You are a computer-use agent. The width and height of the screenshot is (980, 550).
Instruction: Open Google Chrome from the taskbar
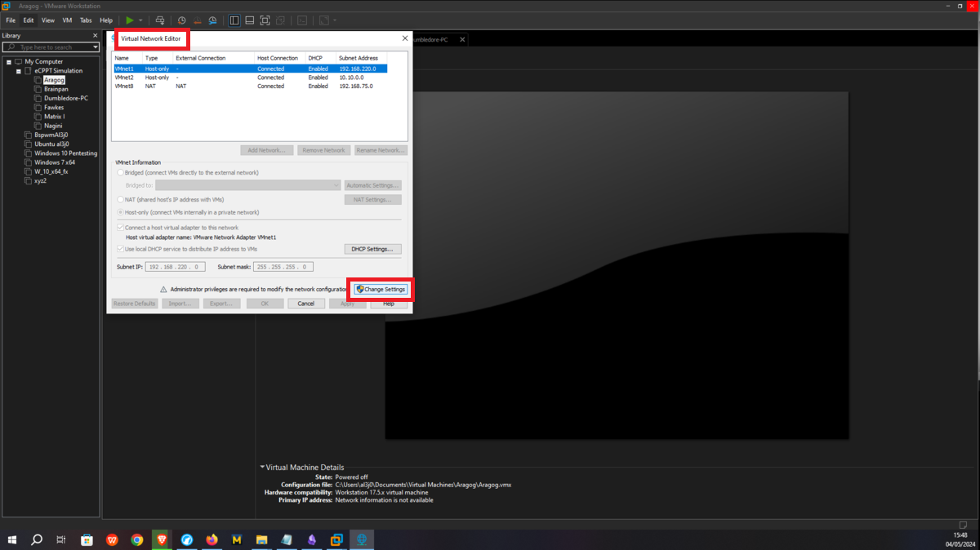click(137, 540)
